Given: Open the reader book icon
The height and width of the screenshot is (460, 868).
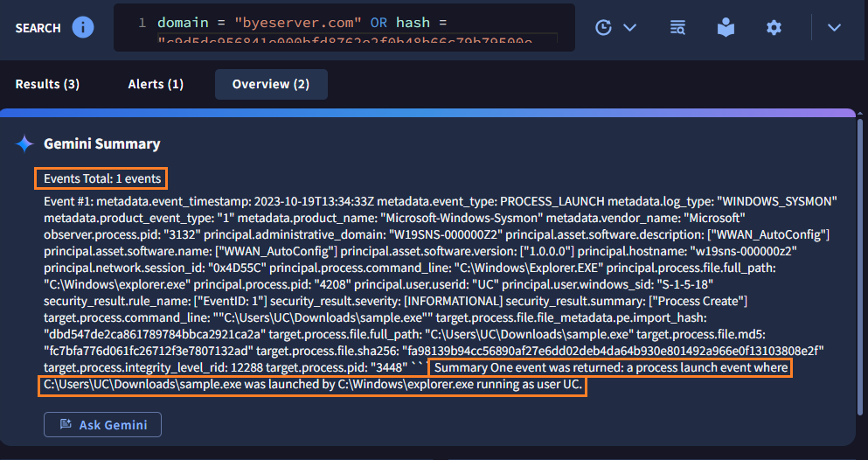Looking at the screenshot, I should [x=726, y=27].
